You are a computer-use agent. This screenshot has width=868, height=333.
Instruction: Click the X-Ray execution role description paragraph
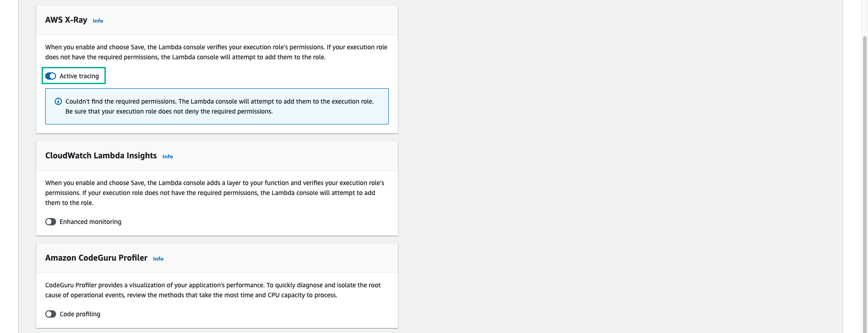click(x=216, y=52)
